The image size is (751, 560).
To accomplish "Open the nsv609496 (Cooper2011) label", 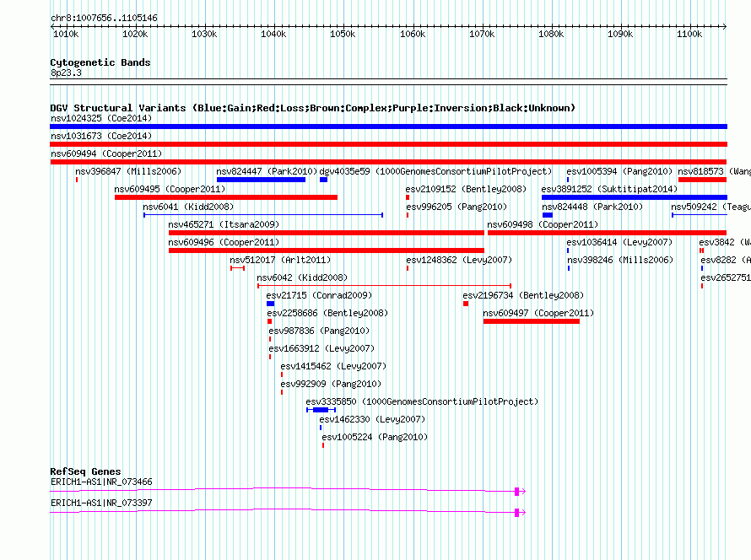I will pos(224,242).
